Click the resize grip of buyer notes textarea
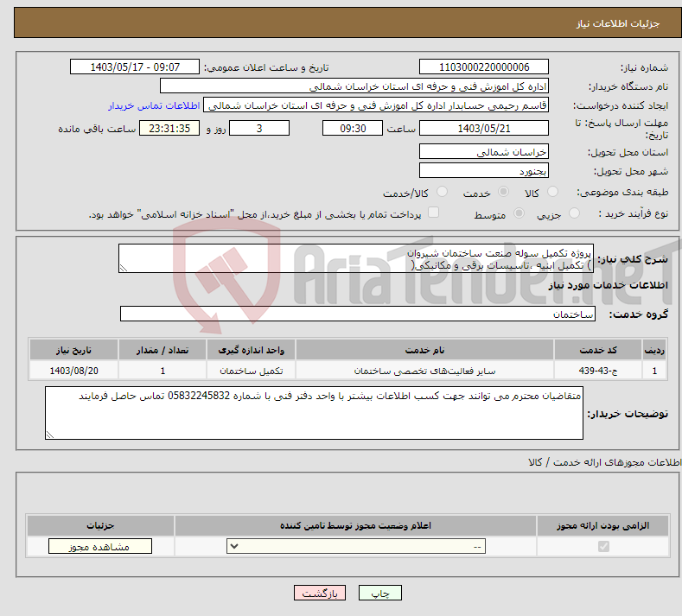This screenshot has width=682, height=616. pos(49,435)
